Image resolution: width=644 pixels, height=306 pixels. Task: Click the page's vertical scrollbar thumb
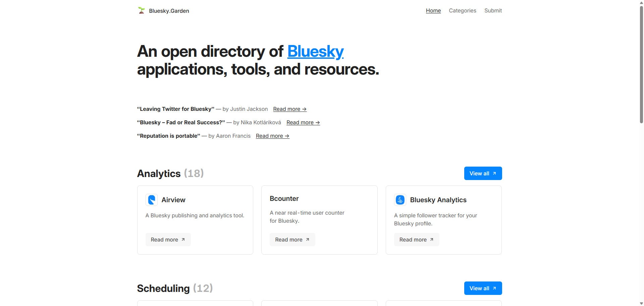point(641,64)
